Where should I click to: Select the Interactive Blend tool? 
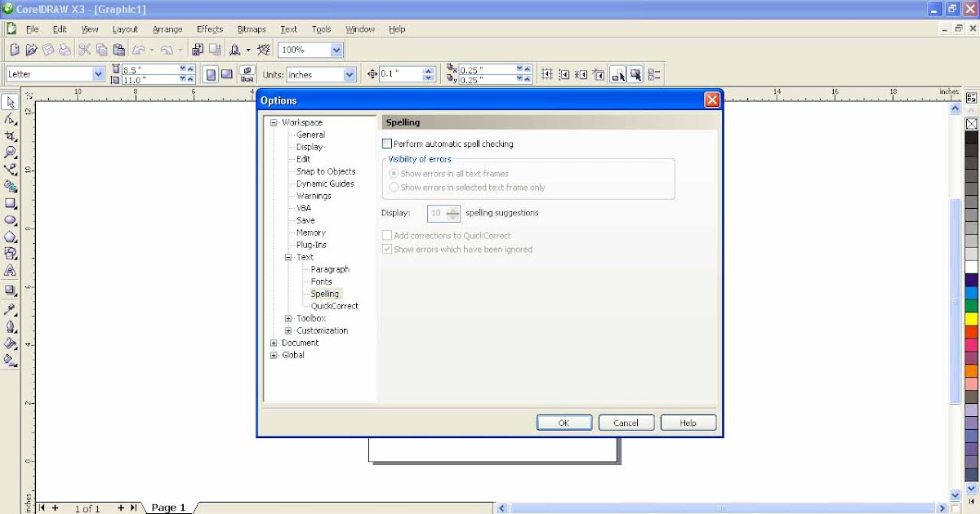(x=11, y=290)
